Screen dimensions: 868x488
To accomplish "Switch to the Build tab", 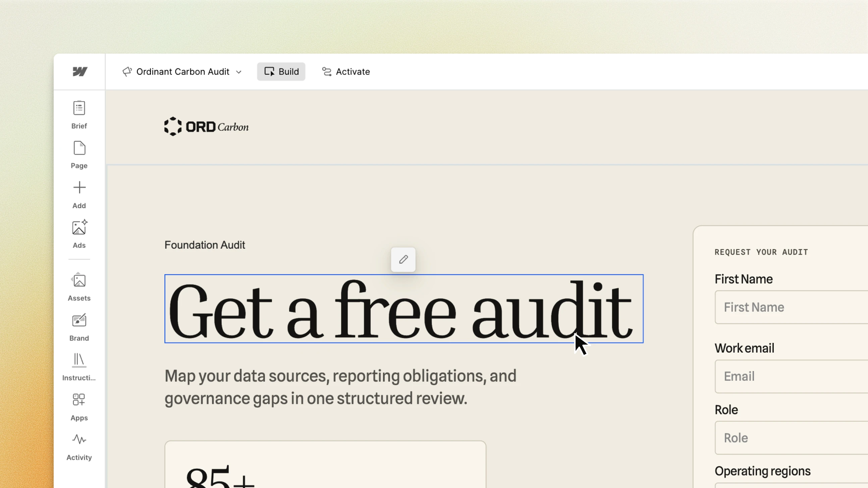I will [281, 71].
